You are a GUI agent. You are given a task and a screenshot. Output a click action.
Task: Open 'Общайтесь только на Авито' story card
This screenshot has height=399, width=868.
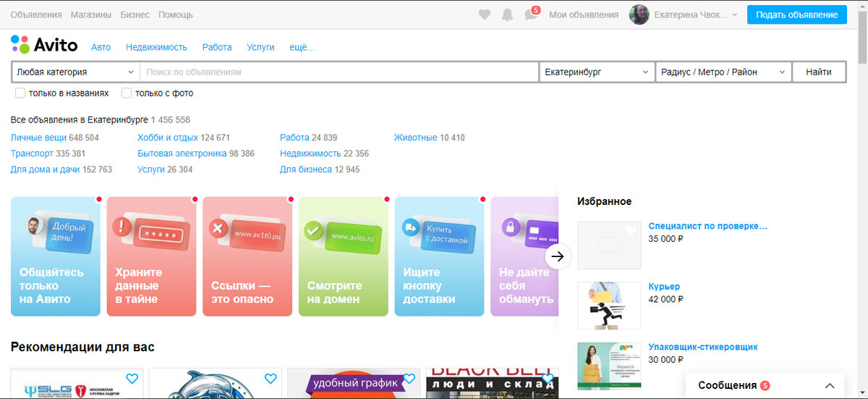coord(56,256)
